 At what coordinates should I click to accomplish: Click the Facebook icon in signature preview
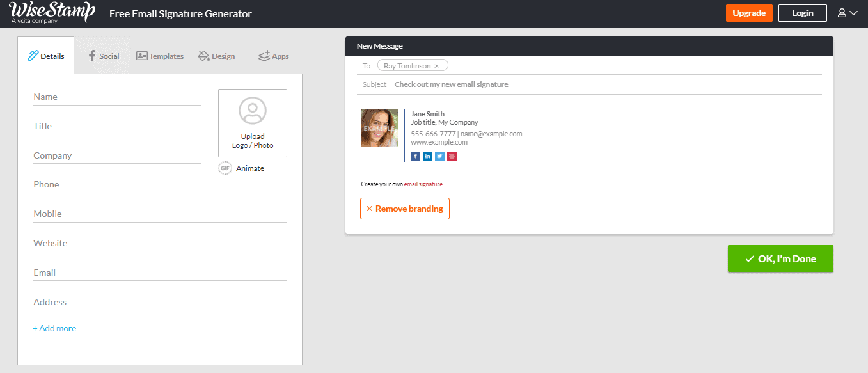click(415, 156)
